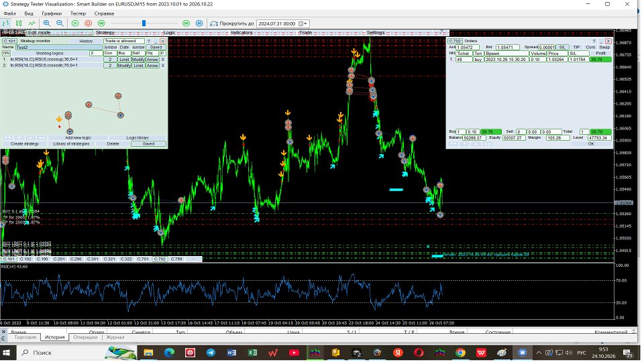
Task: Open Library of strategies
Action: [x=72, y=144]
